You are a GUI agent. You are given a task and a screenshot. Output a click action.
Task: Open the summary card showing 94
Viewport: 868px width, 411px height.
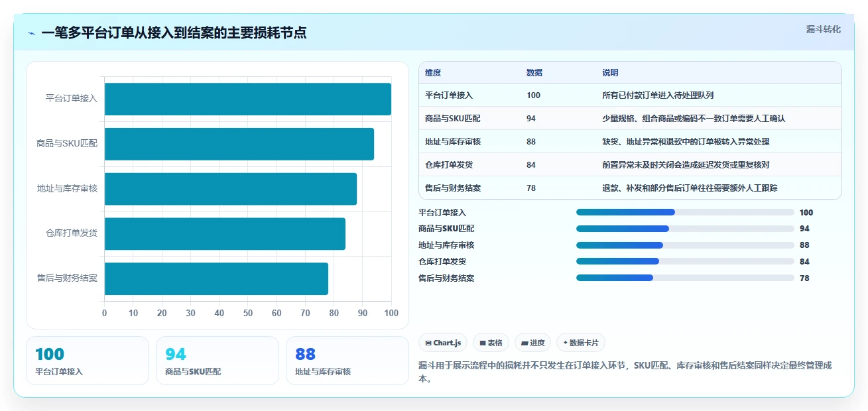(x=217, y=361)
